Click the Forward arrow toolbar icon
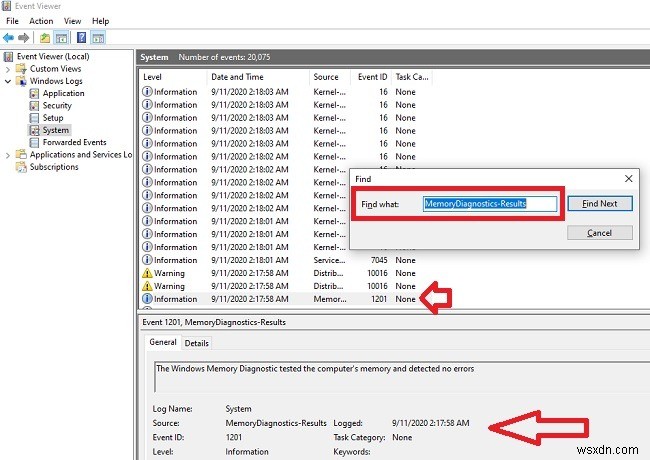Screen dimensions: 650x460 coord(24,38)
